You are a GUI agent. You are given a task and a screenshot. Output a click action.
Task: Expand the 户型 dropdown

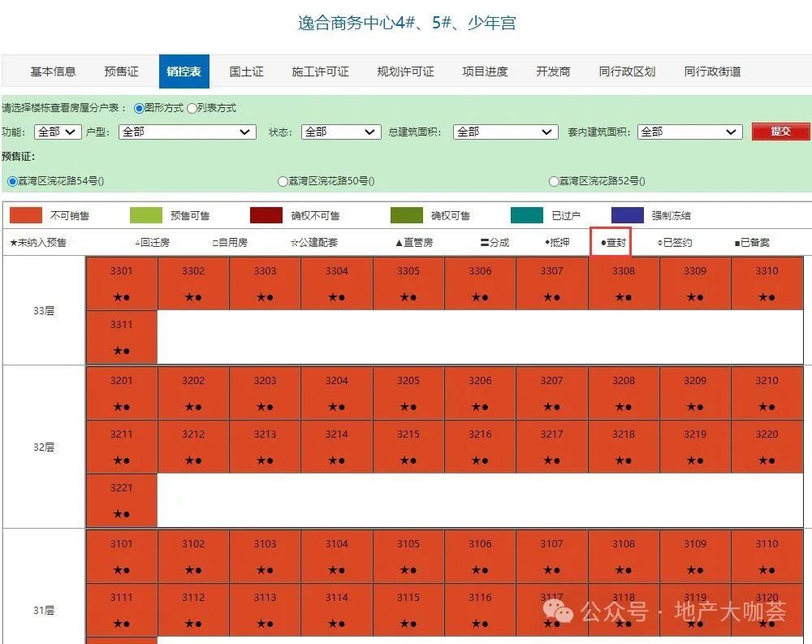pos(188,132)
